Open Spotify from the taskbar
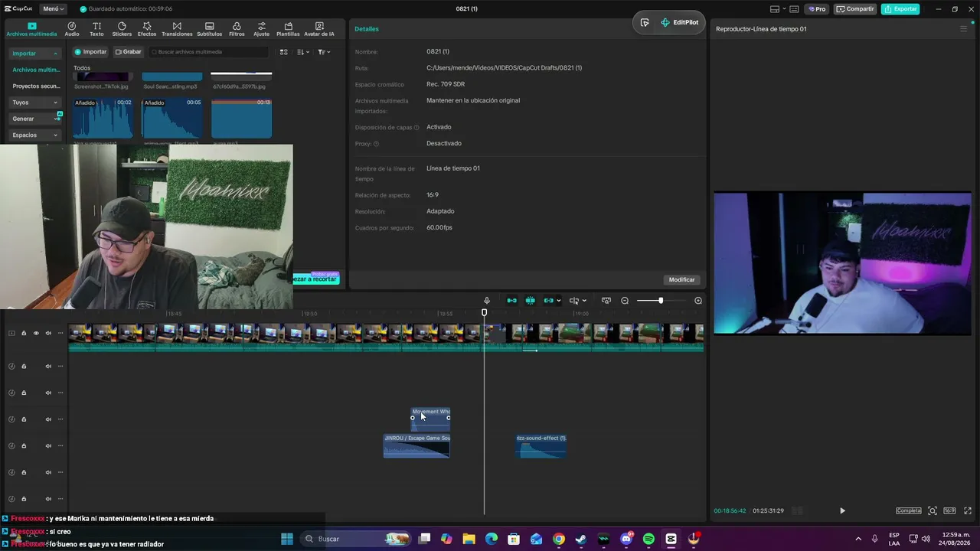980x551 pixels. (648, 539)
